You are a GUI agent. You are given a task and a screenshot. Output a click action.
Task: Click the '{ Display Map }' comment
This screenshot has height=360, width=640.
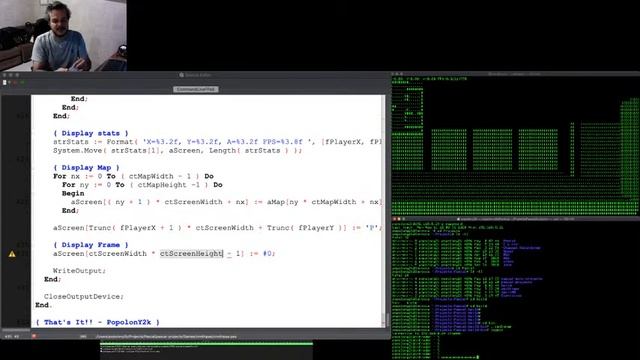[x=86, y=167]
